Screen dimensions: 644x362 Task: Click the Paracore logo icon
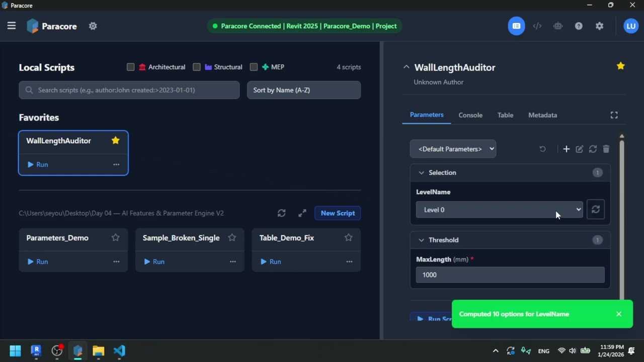33,26
